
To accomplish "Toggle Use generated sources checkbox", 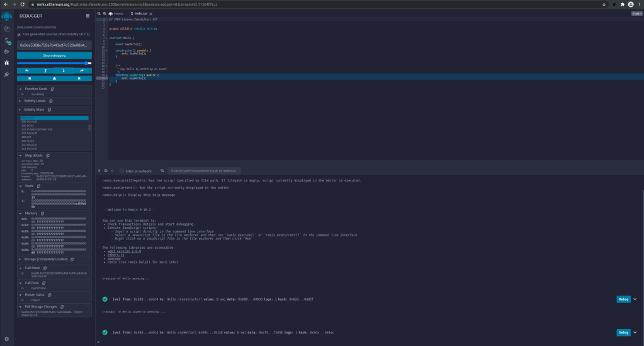I will 20,34.
